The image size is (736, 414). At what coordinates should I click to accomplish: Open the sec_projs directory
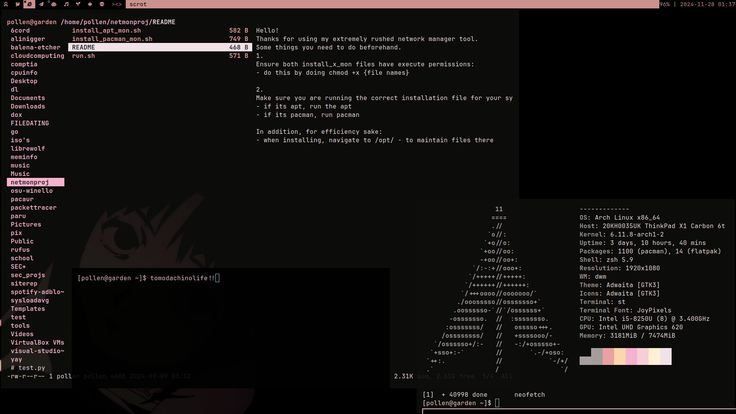(x=28, y=276)
